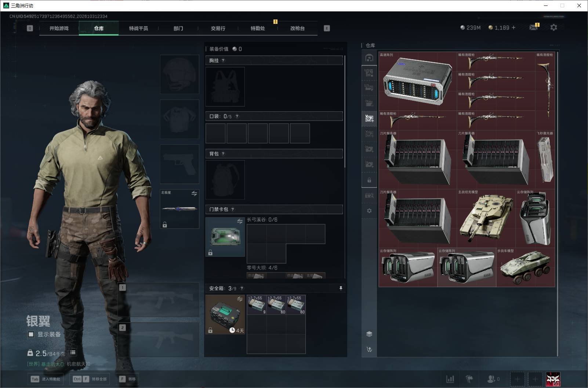588x388 pixels.
Task: Click the warehouse sidebar padlock icon
Action: (x=369, y=180)
